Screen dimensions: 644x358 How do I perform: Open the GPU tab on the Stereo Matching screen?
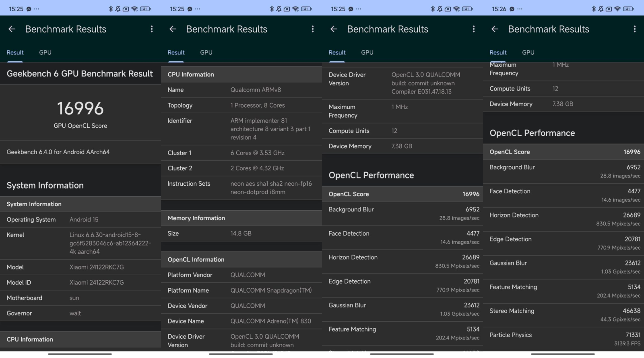click(528, 53)
